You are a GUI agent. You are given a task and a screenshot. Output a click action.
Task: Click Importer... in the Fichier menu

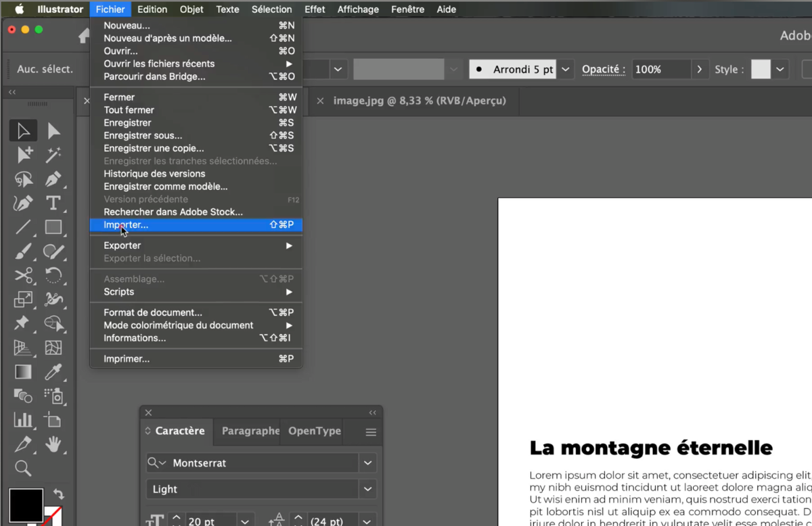pyautogui.click(x=196, y=224)
